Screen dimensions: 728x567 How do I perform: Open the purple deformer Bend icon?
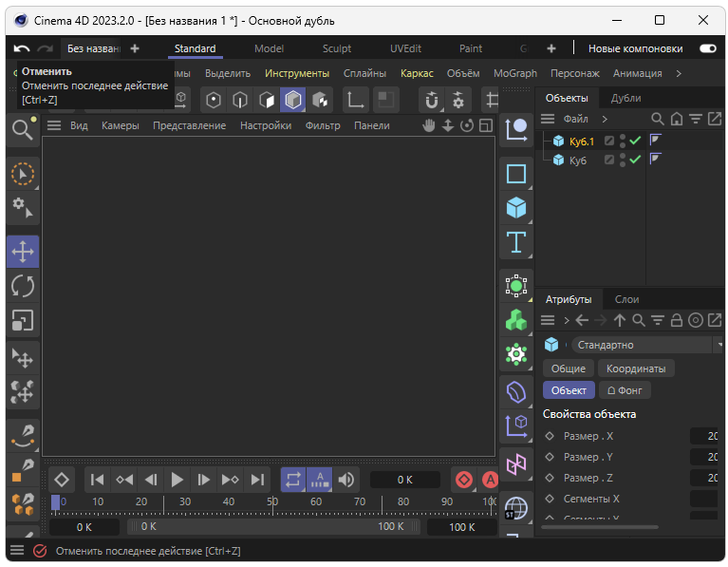point(516,392)
